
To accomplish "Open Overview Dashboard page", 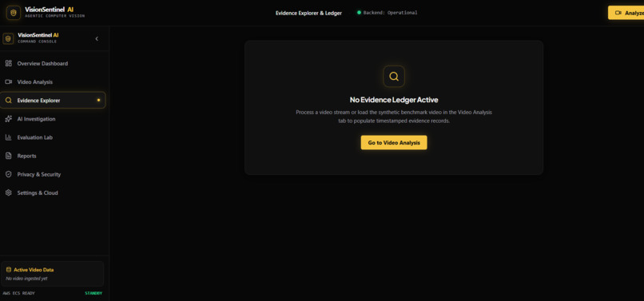I will click(x=53, y=63).
